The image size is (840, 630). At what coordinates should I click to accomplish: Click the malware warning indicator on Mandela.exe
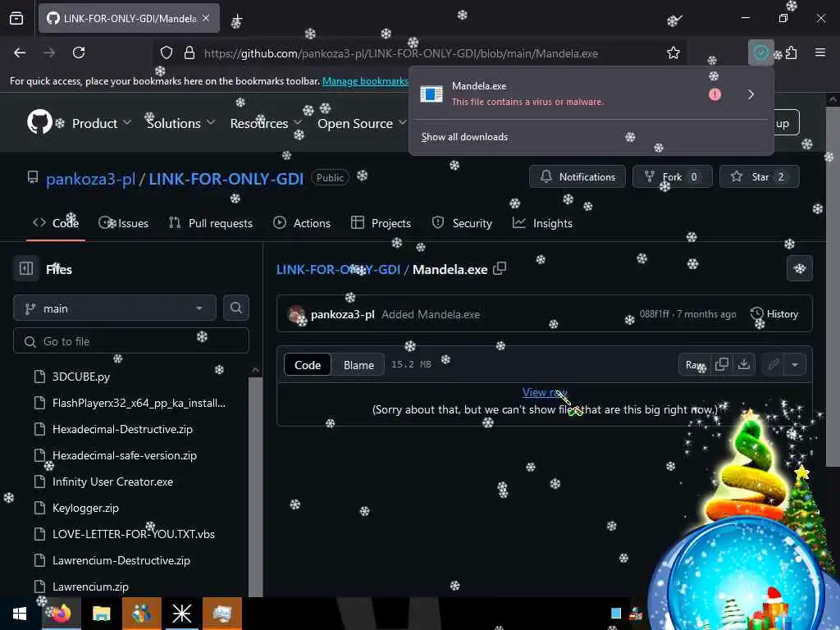[x=714, y=94]
